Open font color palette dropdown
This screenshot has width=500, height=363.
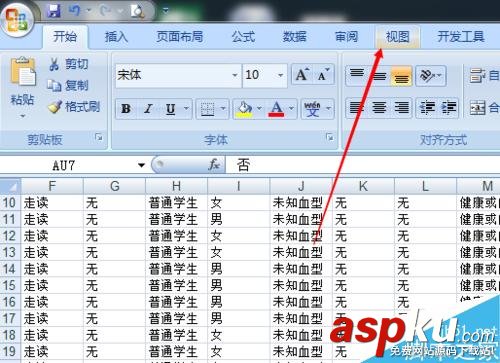click(291, 108)
